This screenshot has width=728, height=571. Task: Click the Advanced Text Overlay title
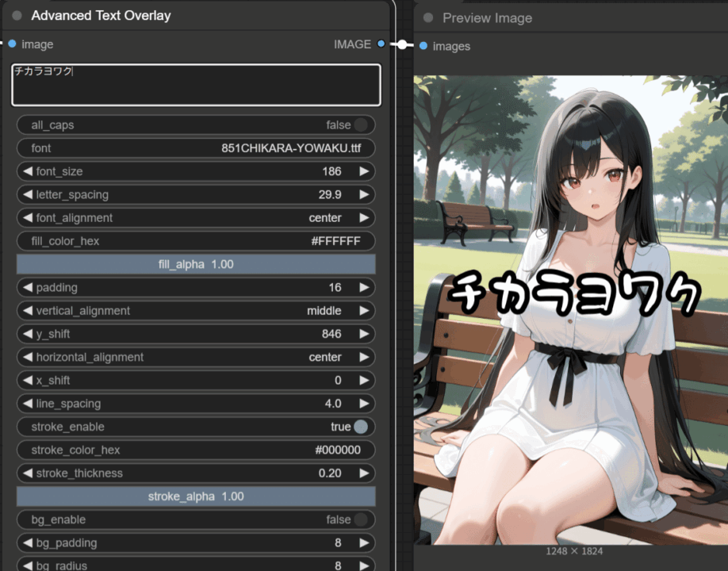pos(101,15)
